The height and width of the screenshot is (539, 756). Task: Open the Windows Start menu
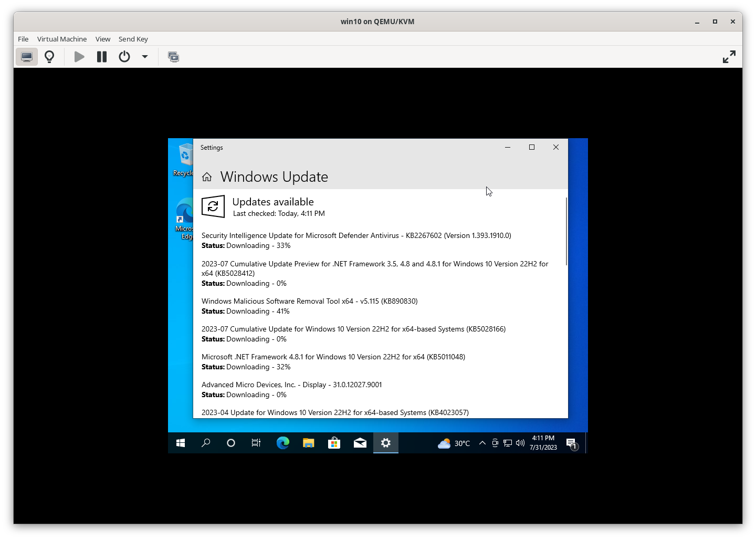pyautogui.click(x=181, y=443)
